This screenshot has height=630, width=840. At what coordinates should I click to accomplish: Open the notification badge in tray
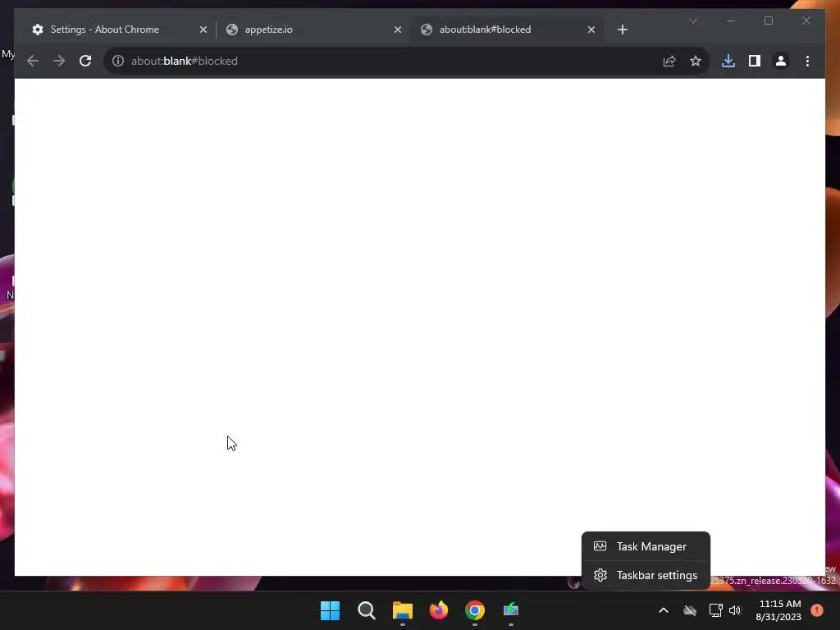point(817,610)
